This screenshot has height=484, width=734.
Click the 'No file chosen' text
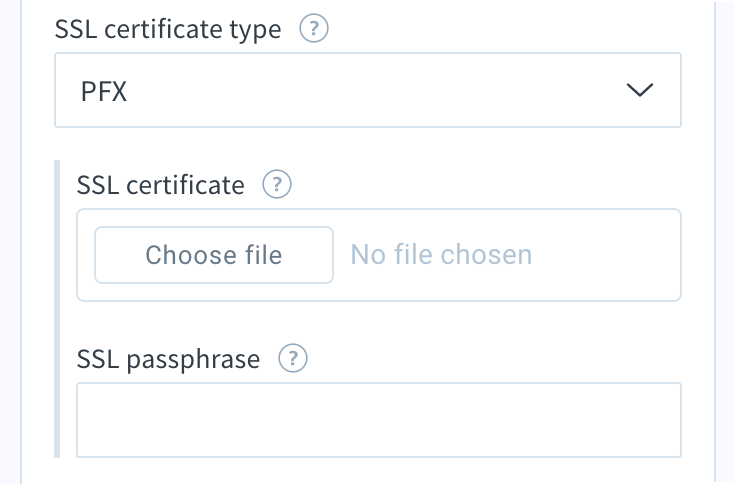441,255
